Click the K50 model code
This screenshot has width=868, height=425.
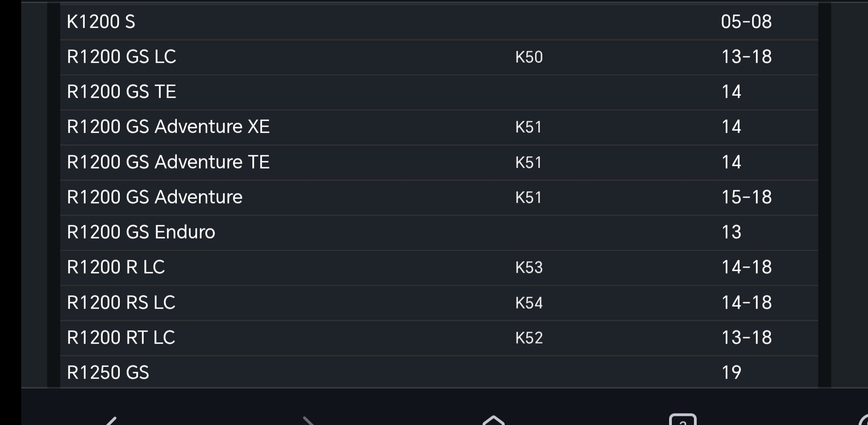coord(529,57)
